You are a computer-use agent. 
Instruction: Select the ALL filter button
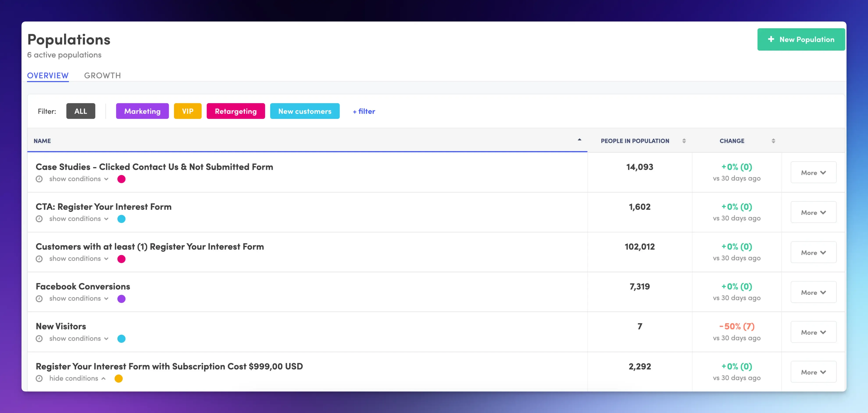(x=80, y=111)
